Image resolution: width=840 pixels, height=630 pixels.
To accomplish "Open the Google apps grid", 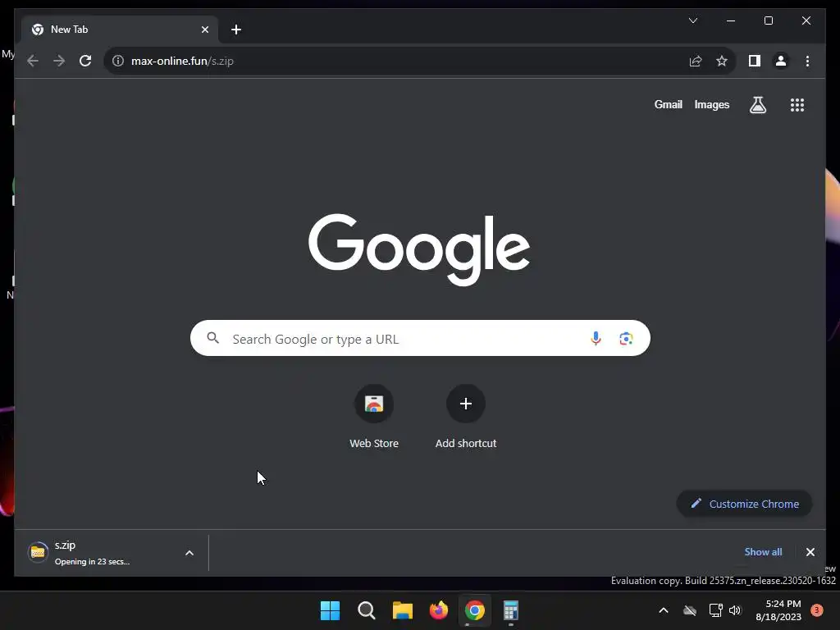I will click(797, 105).
